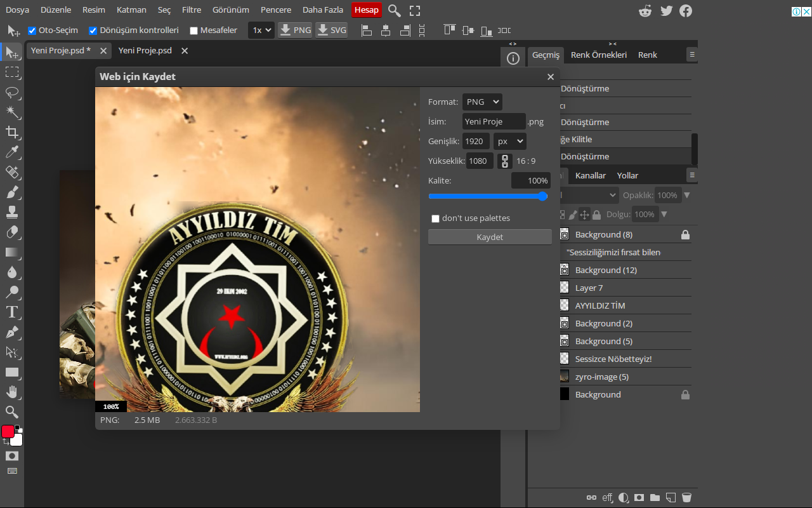Click the Kaydet button
The height and width of the screenshot is (508, 812).
[x=490, y=237]
